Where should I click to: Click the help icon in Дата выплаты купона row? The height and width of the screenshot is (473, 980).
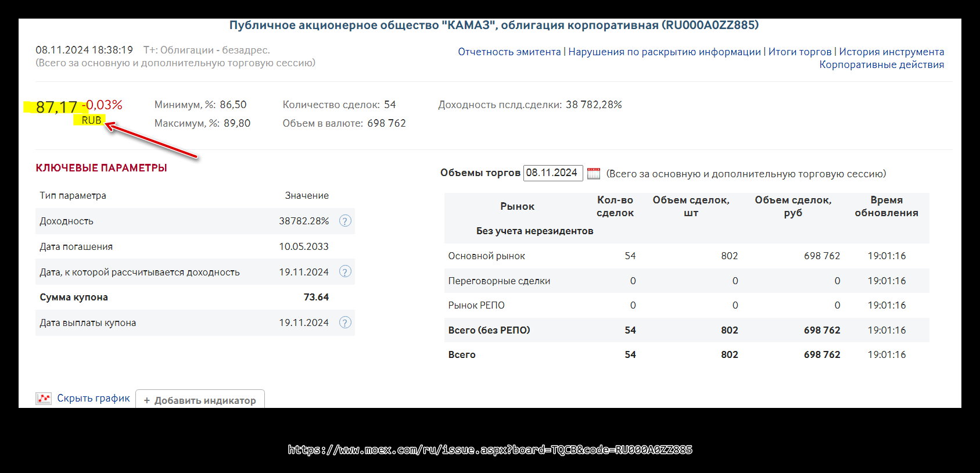coord(345,322)
